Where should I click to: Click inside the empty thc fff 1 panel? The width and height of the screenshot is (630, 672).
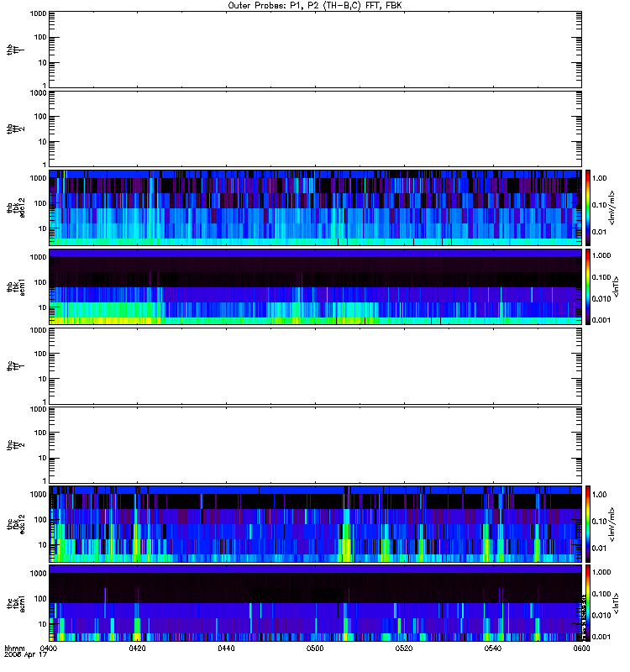(x=315, y=366)
